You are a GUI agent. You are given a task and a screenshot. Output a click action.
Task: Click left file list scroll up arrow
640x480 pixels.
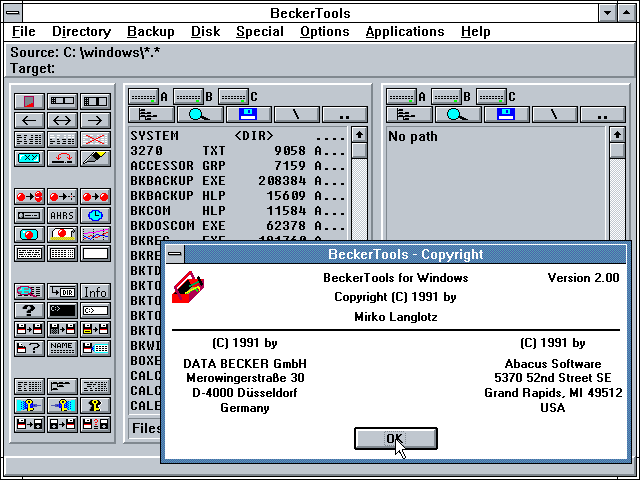[x=359, y=134]
